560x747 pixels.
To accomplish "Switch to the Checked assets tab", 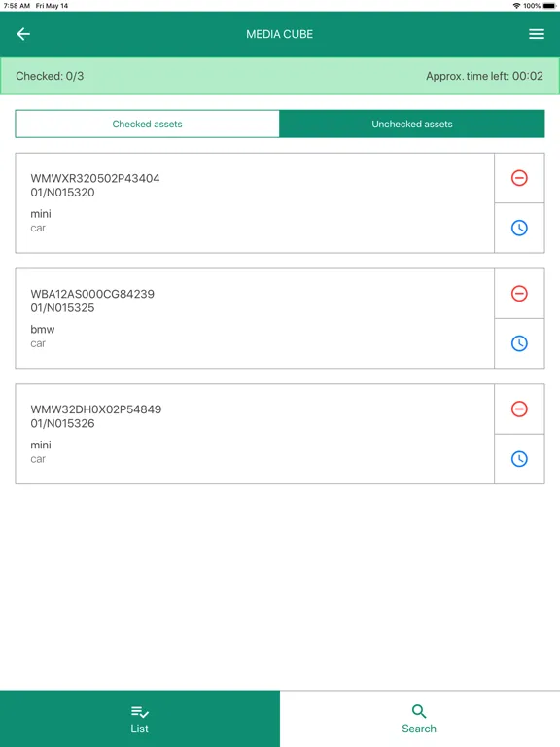I will coord(147,124).
